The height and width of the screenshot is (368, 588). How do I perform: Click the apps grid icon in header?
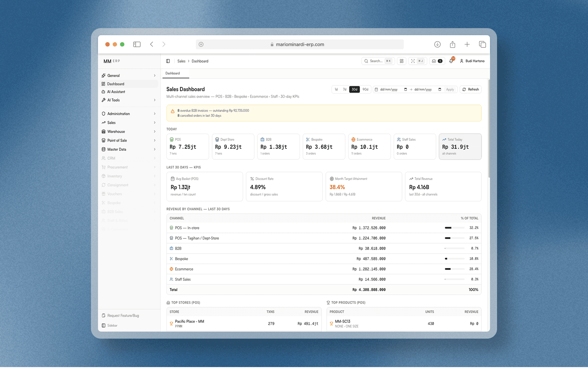pyautogui.click(x=401, y=61)
